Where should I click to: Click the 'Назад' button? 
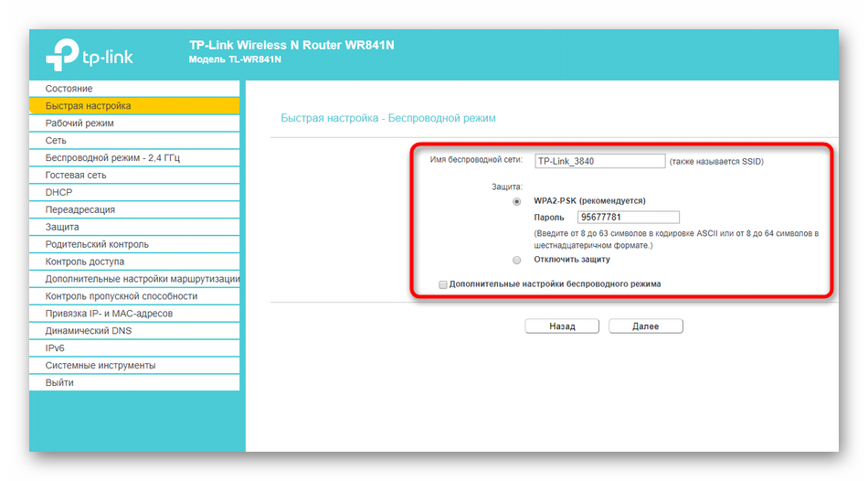tap(562, 326)
